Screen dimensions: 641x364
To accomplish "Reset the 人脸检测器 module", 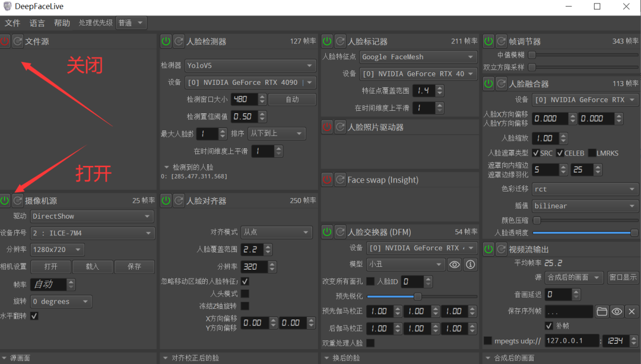I will tap(179, 41).
